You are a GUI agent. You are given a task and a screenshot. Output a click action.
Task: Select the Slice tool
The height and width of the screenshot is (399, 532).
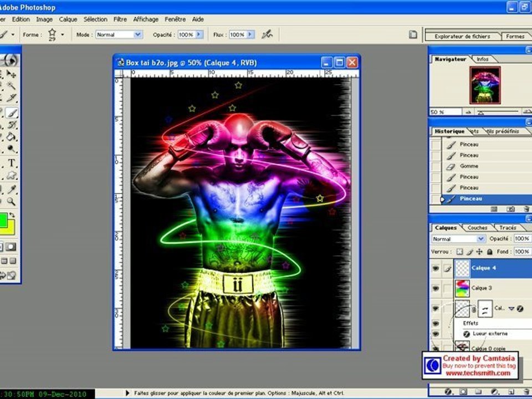(12, 98)
